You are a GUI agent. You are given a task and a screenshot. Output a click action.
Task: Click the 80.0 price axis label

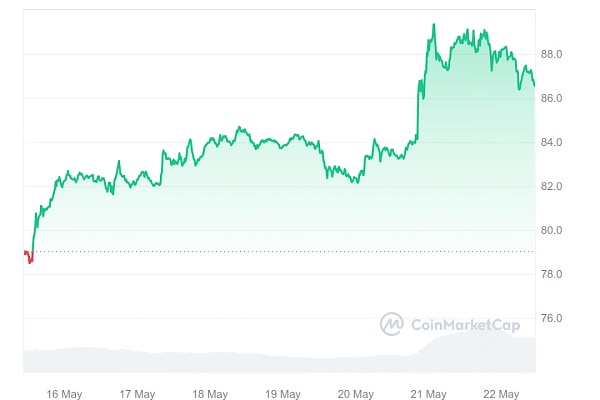552,230
